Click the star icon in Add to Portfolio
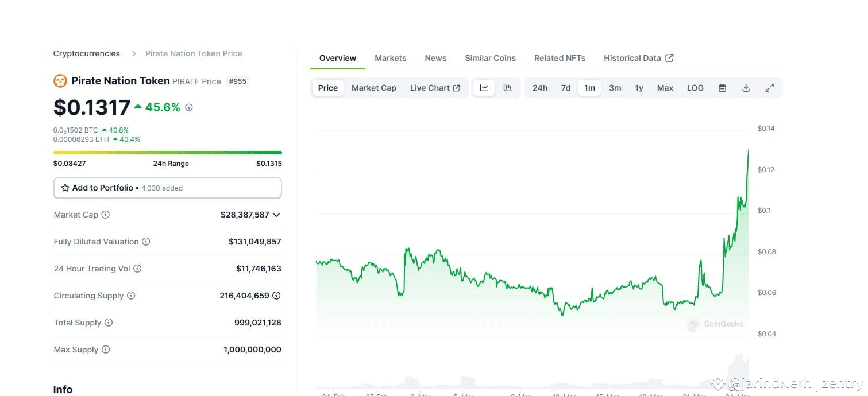Image resolution: width=868 pixels, height=396 pixels. (x=65, y=188)
